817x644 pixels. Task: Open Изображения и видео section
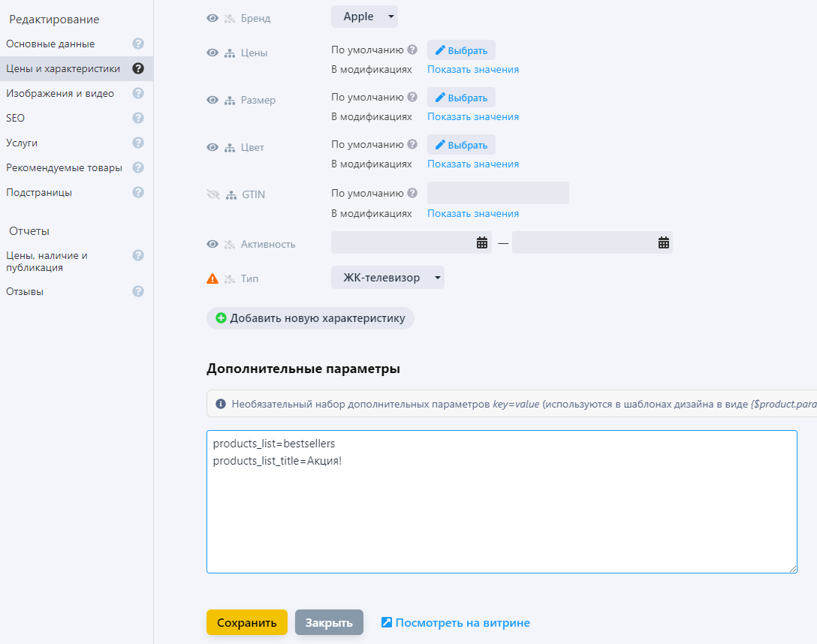[60, 93]
